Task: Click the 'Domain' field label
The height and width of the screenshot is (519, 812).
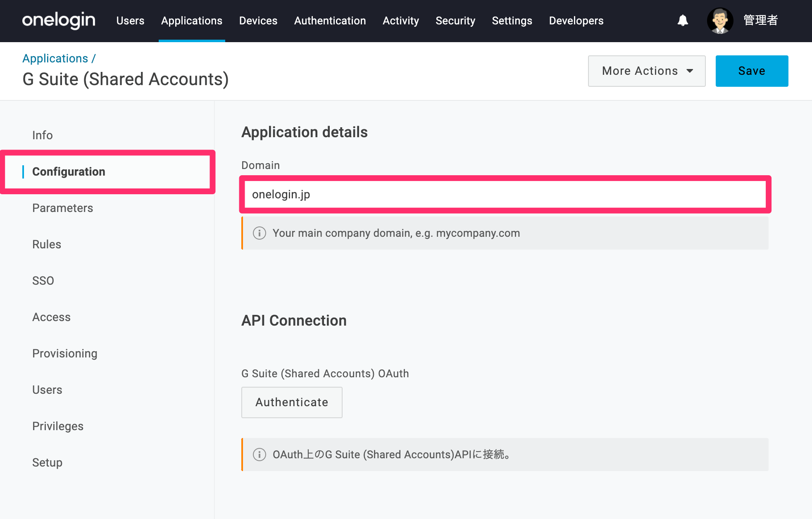Action: coord(261,165)
